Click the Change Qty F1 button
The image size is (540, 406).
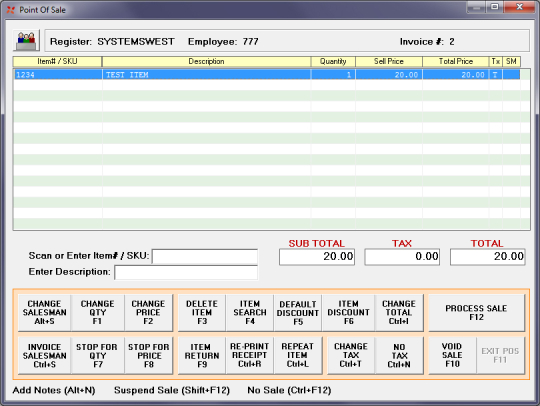97,313
